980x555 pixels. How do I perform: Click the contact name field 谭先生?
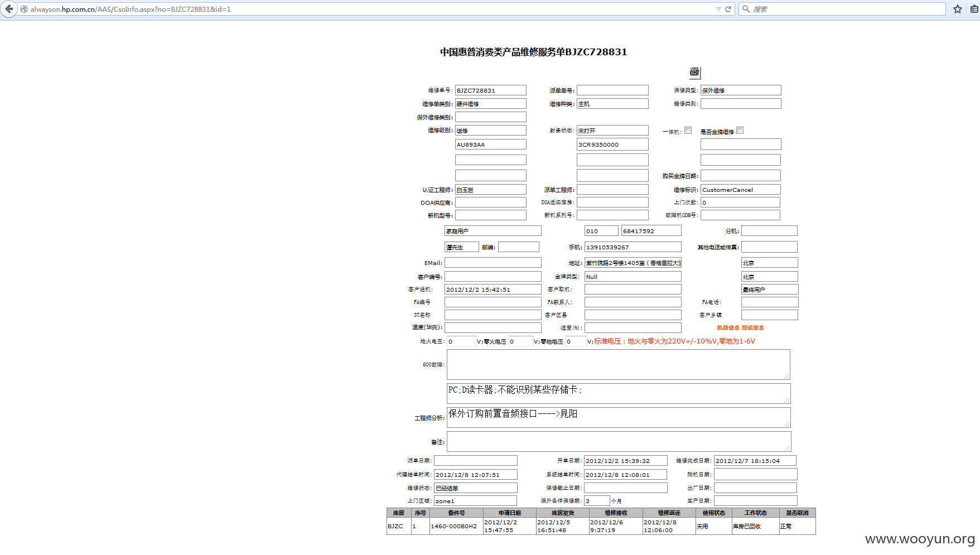point(462,247)
